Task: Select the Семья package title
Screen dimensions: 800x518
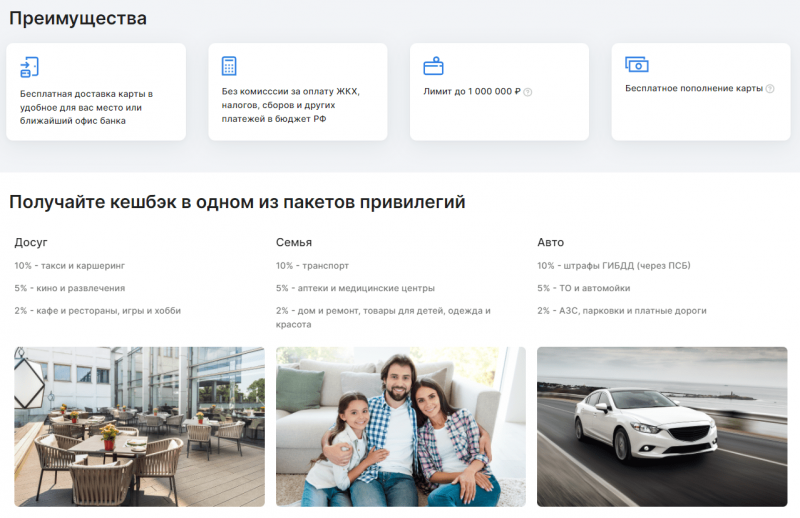Action: [x=294, y=242]
